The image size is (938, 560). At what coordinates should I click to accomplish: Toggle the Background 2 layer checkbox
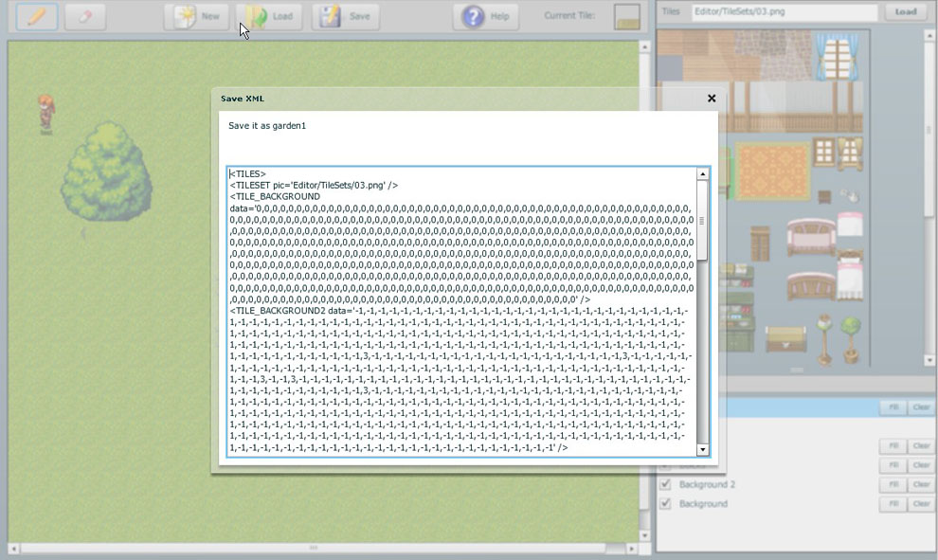tap(665, 485)
